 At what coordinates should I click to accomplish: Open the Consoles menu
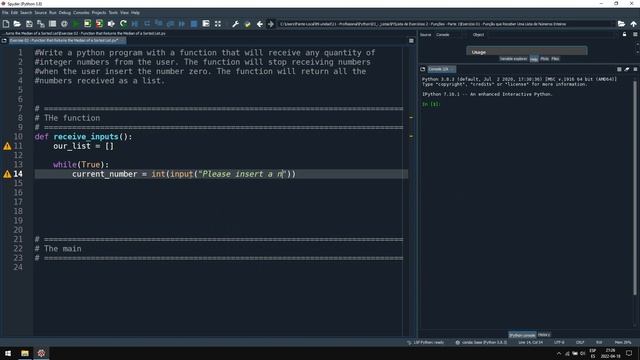[81, 13]
